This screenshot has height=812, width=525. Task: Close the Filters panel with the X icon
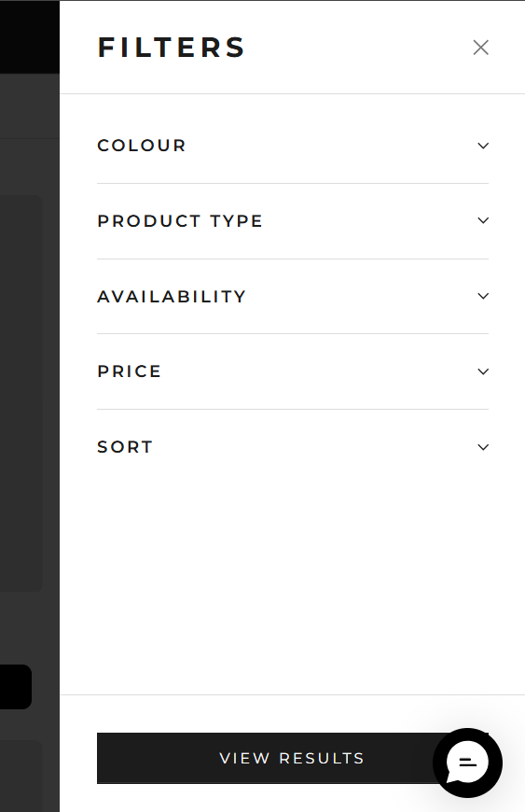(480, 48)
